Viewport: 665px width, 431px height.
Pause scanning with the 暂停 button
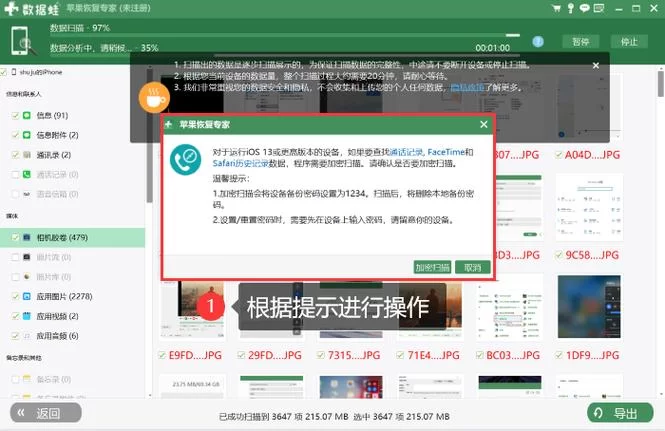click(581, 42)
